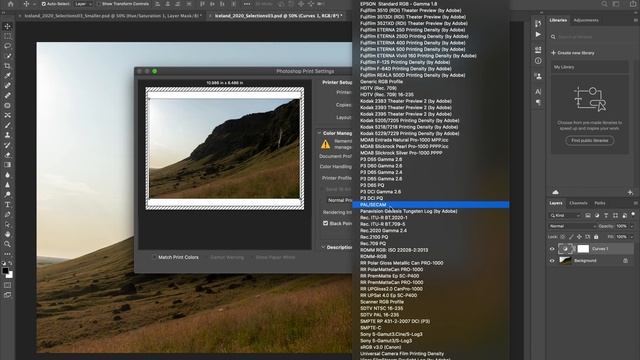Lock image pixels brush icon
The image size is (640, 360).
click(571, 237)
